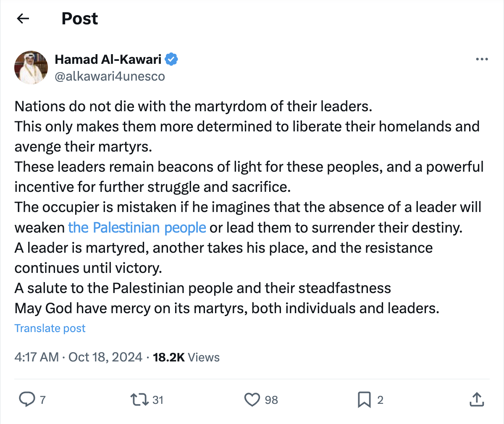Share the post via the upload icon

476,399
